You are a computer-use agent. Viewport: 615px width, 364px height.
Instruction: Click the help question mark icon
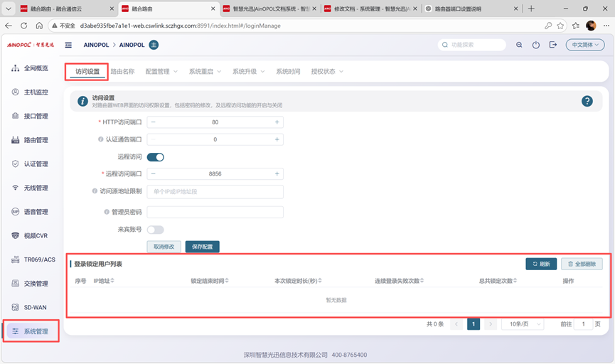(x=587, y=102)
